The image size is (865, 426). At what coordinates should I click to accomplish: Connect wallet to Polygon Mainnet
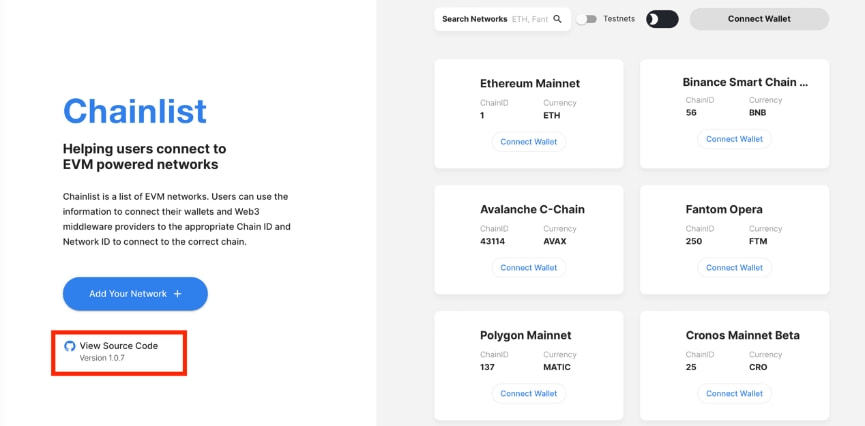click(528, 393)
